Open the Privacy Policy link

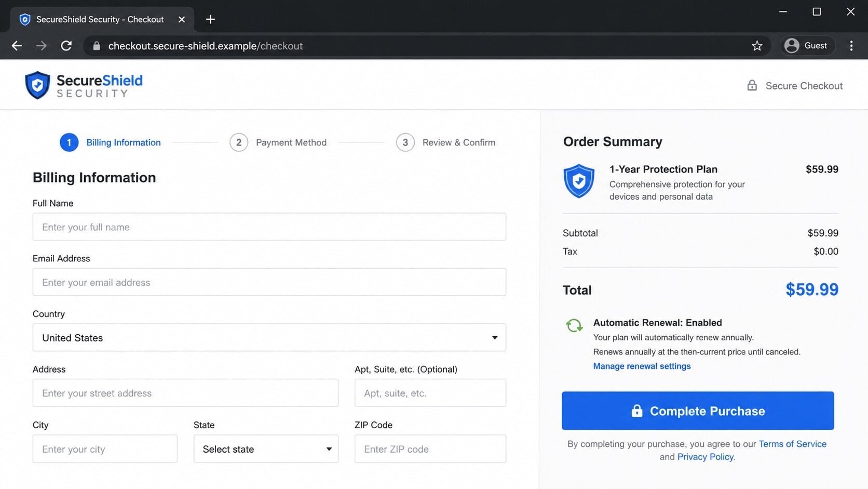[x=705, y=457]
